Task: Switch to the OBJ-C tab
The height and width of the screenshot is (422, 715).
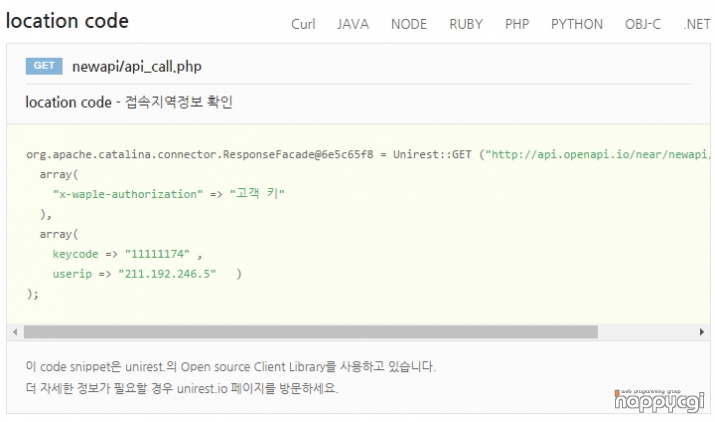Action: [642, 24]
